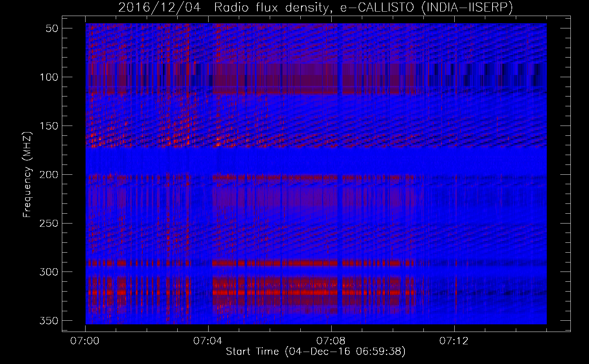This screenshot has width=589, height=364.
Task: Click the '100' frequency tick label
Action: click(x=49, y=77)
